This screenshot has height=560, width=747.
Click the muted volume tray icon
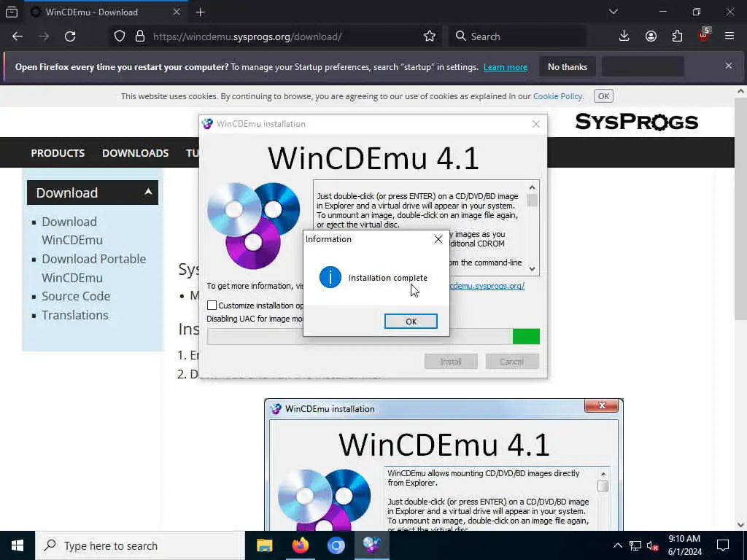pos(653,545)
